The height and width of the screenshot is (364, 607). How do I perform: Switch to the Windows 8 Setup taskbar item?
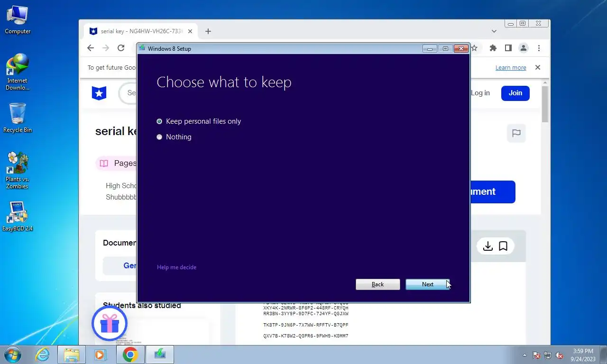coord(160,355)
